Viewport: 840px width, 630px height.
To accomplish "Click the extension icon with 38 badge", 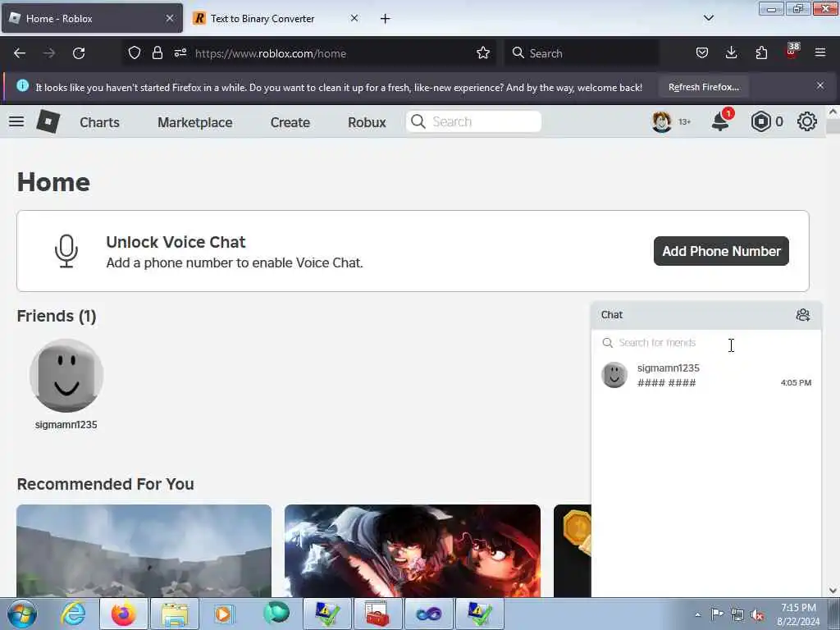I will [x=792, y=52].
